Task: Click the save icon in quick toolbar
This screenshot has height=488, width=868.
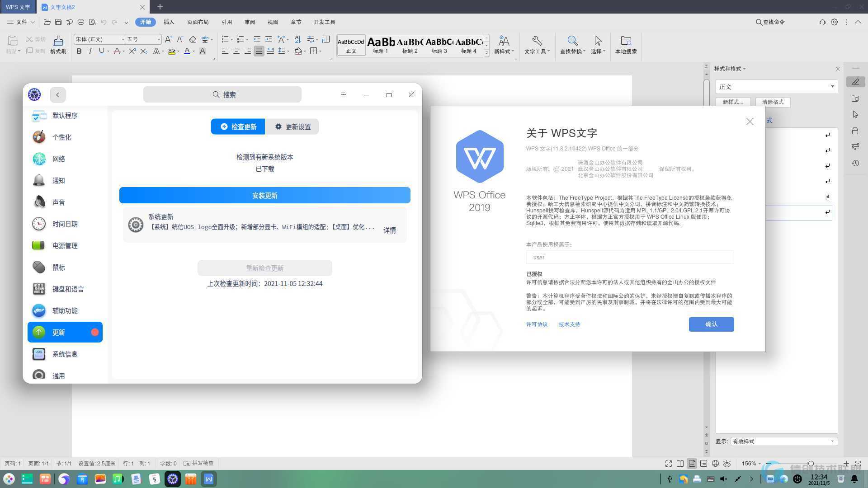Action: coord(58,22)
